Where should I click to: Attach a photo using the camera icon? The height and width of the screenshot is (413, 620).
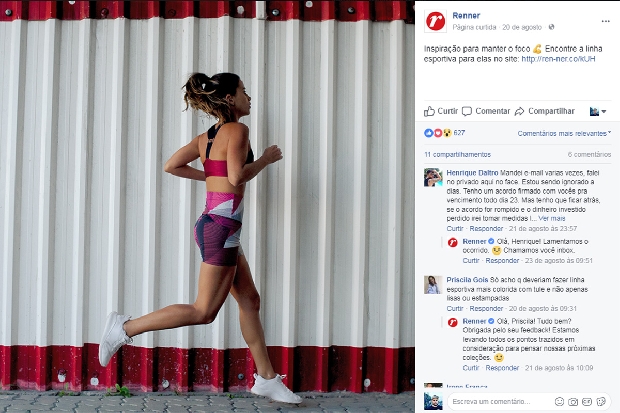point(573,402)
